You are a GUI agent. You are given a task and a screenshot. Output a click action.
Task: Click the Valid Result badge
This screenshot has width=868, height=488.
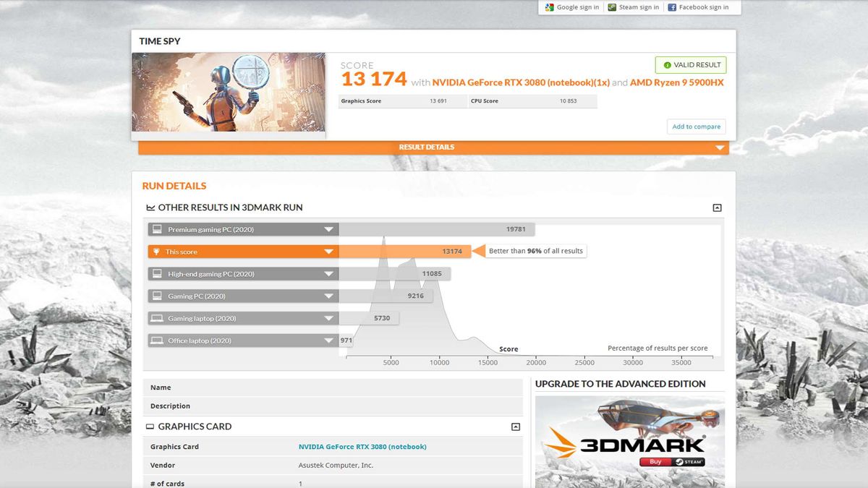(691, 65)
